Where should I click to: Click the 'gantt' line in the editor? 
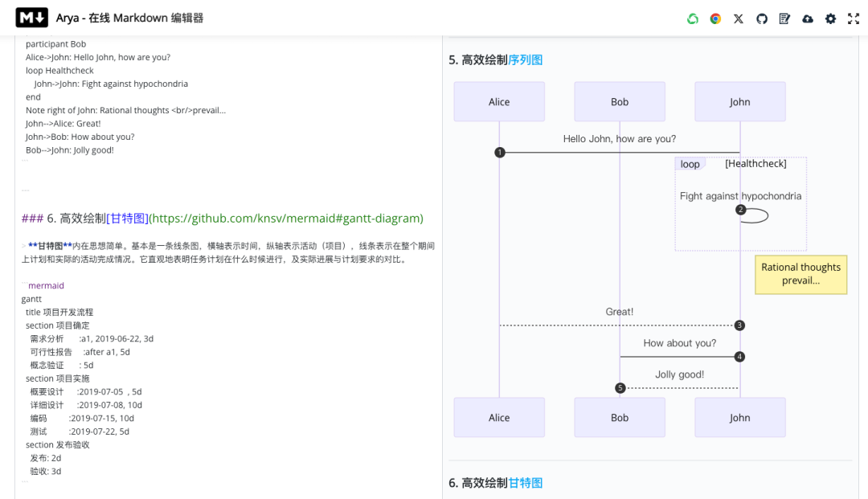pyautogui.click(x=31, y=299)
